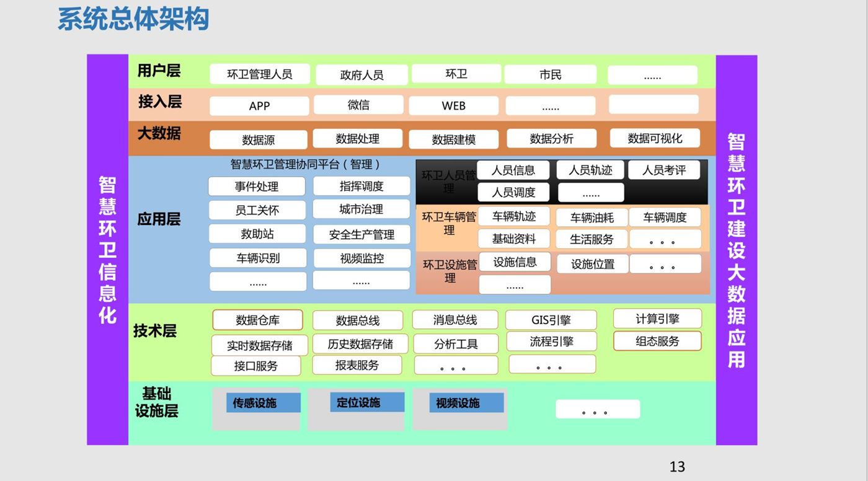The width and height of the screenshot is (868, 481).
Task: Click the 计算引擎 box
Action: [x=658, y=319]
